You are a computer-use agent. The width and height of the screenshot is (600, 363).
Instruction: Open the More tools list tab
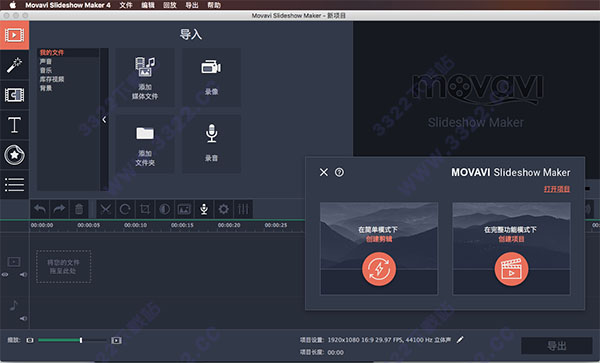[14, 184]
